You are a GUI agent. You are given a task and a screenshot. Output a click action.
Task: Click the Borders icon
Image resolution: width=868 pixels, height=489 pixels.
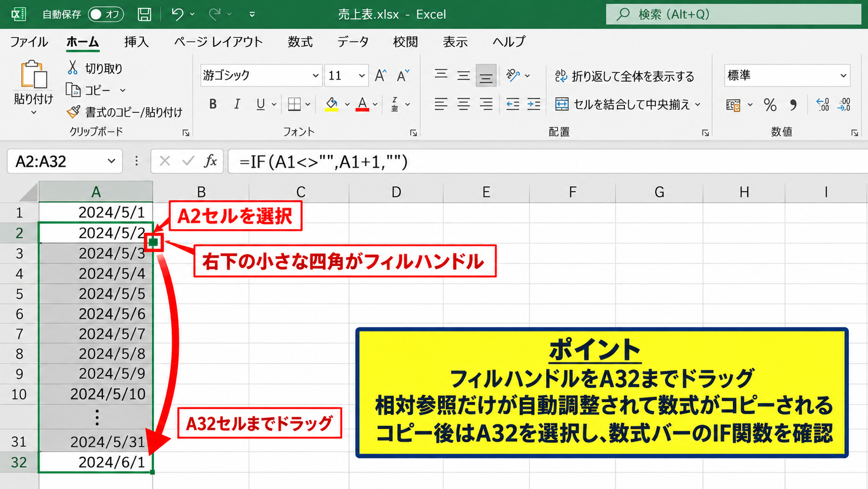coord(294,104)
